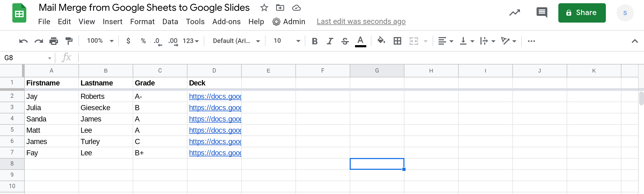Check the cloud document status icon
Viewport: 644px width, 194px height.
tap(296, 8)
